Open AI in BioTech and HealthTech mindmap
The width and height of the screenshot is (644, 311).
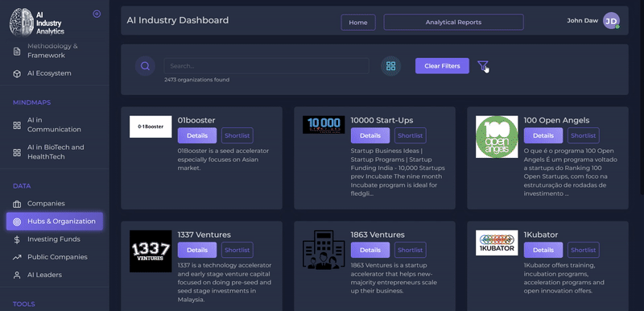[56, 151]
